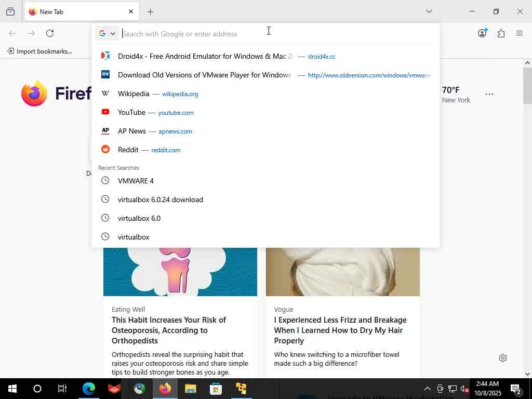Open the Extensions puzzle icon
This screenshot has width=532, height=399.
[x=501, y=33]
